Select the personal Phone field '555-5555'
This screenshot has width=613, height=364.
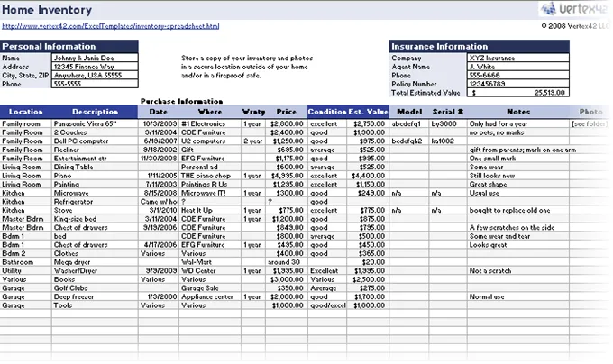point(95,84)
